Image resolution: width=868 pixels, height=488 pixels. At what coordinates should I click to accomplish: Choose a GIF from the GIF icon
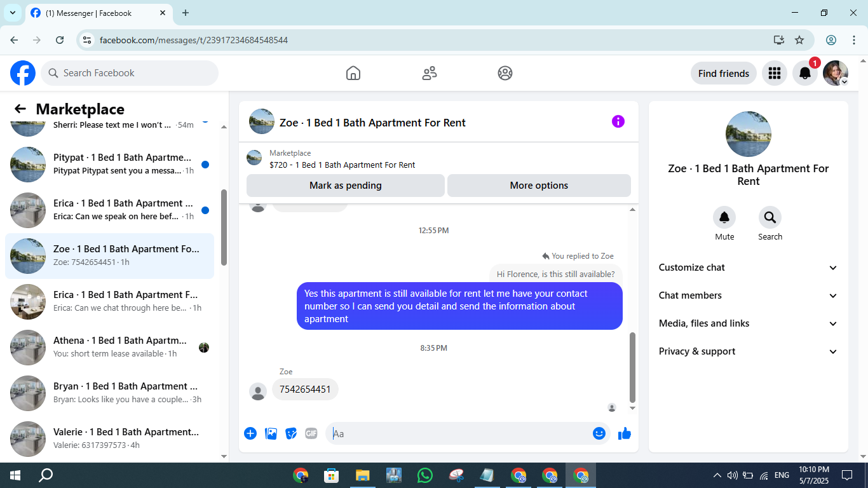pyautogui.click(x=311, y=433)
